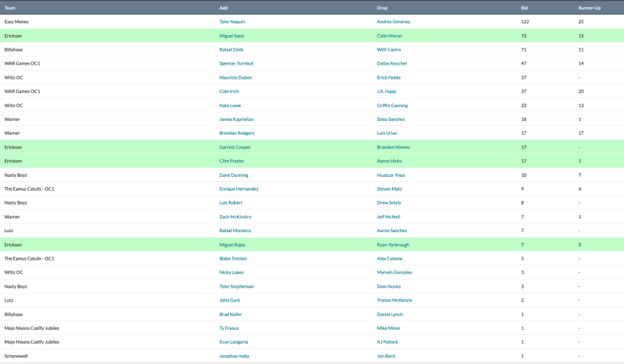Image resolution: width=624 pixels, height=364 pixels.
Task: Sort by the Runner-Up column header
Action: [590, 8]
